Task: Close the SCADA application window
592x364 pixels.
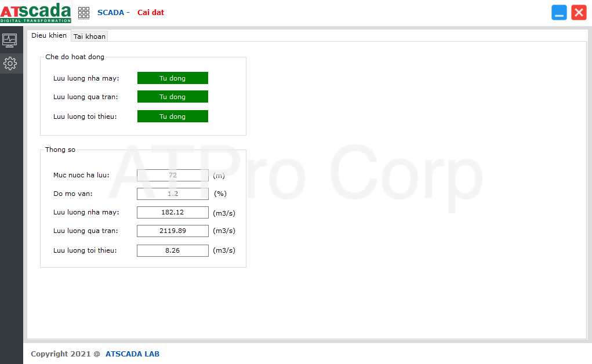Action: coord(579,13)
